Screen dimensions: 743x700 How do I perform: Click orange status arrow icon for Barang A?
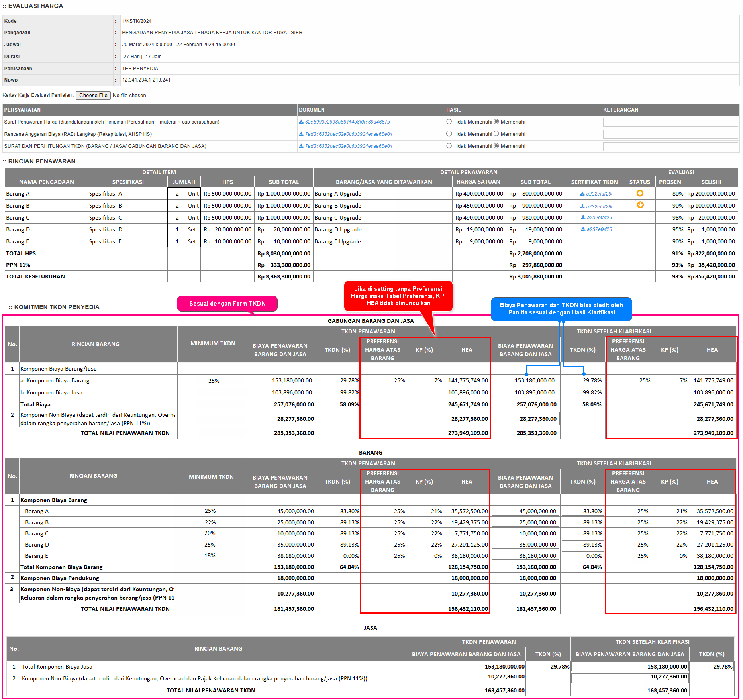tap(640, 194)
